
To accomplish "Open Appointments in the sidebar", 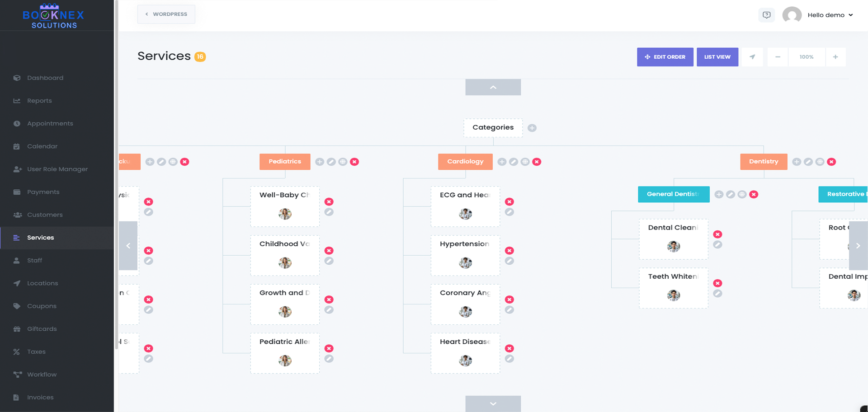I will [50, 123].
